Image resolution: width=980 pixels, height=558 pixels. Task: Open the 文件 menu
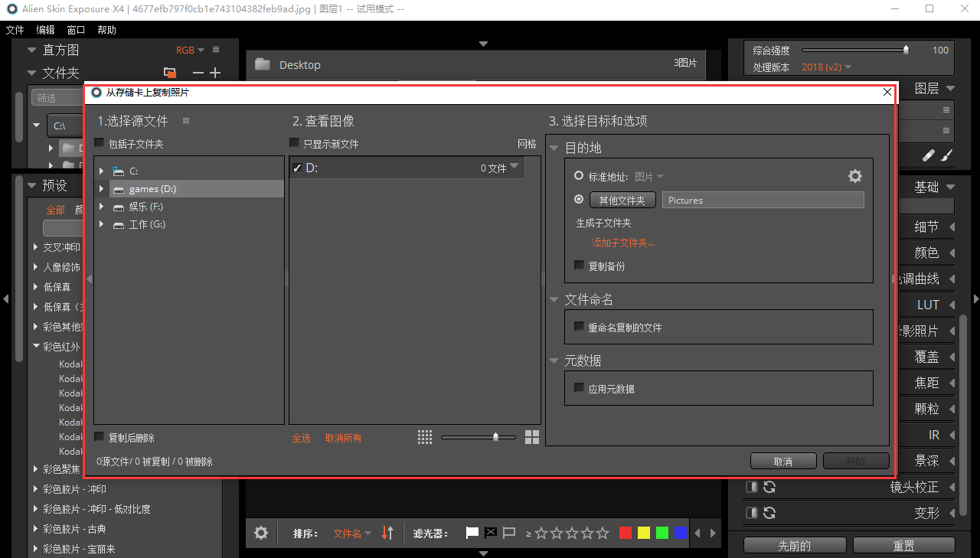(x=15, y=30)
